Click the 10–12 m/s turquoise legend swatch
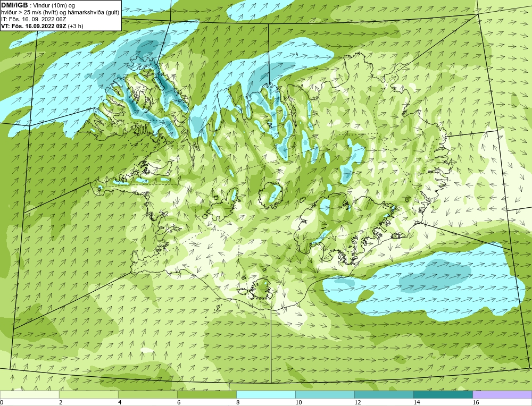 coord(325,394)
